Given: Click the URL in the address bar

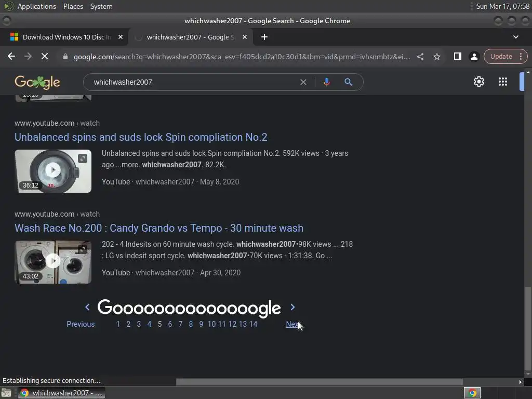Looking at the screenshot, I should tap(242, 57).
